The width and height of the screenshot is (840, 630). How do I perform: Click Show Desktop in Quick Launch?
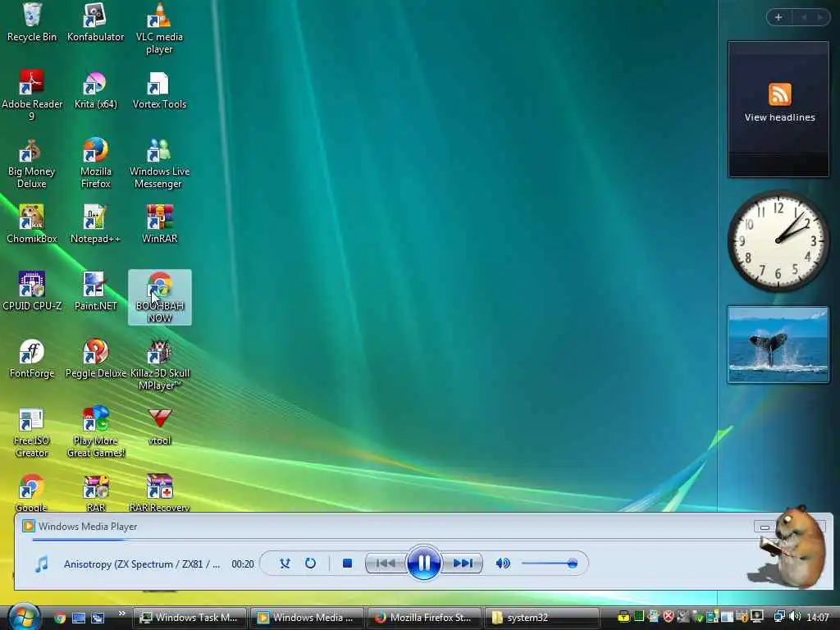click(x=79, y=618)
